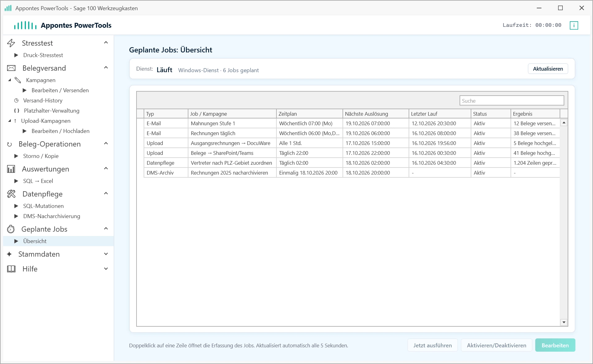Click the Jetzt ausführen button
Screen dimensions: 593x364
pyautogui.click(x=432, y=345)
